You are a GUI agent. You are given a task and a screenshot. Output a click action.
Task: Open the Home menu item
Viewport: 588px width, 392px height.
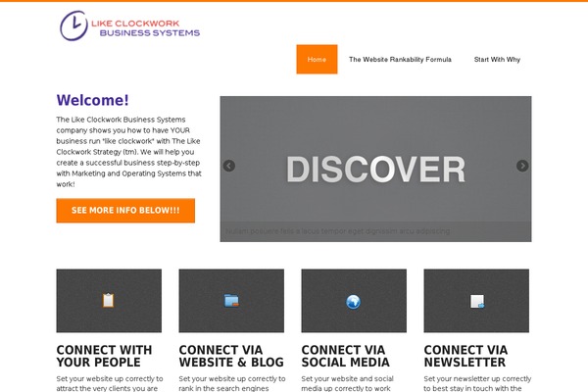tap(317, 59)
